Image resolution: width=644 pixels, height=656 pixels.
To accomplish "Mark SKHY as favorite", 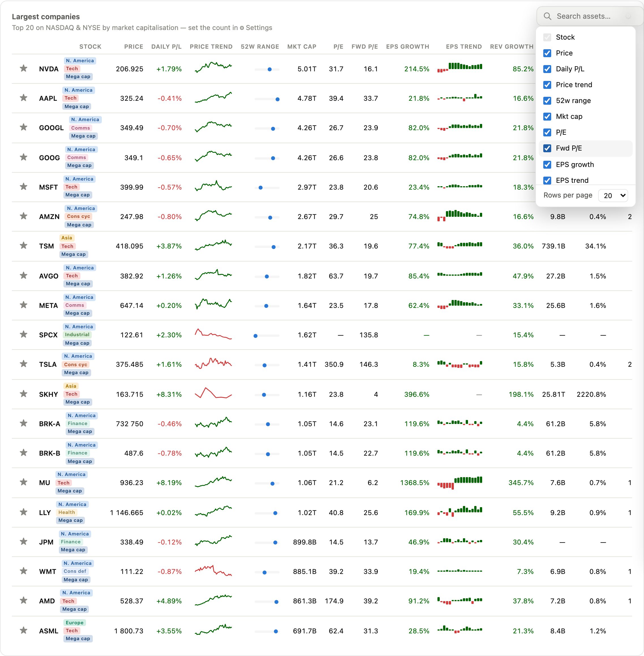I will point(23,394).
